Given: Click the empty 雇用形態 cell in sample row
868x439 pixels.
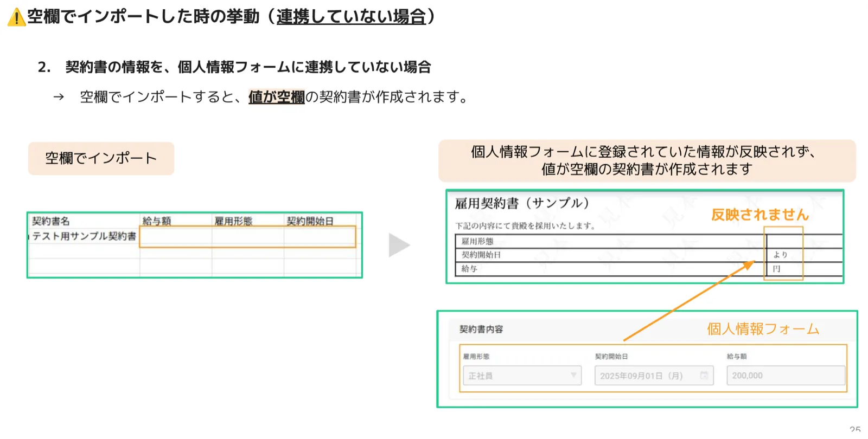Looking at the screenshot, I should (x=248, y=237).
